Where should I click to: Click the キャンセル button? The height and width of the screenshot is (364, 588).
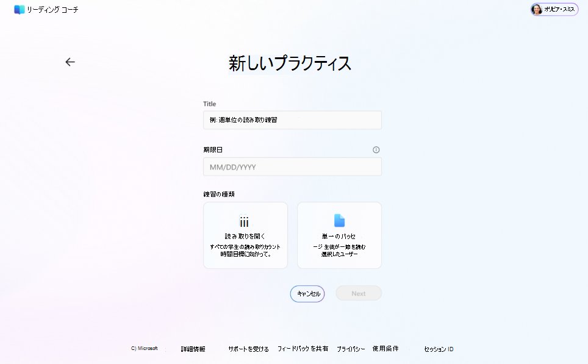(307, 294)
